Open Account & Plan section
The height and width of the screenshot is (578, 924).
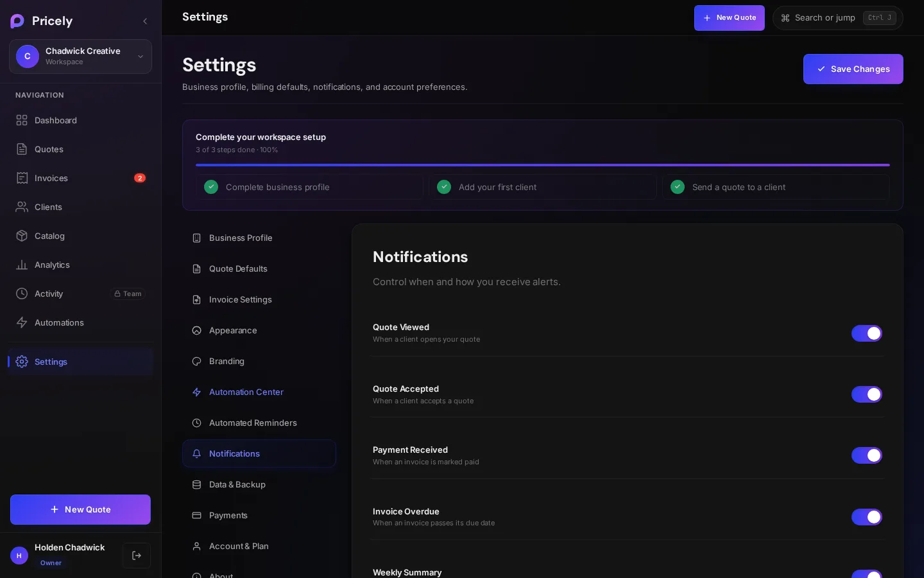(259, 546)
